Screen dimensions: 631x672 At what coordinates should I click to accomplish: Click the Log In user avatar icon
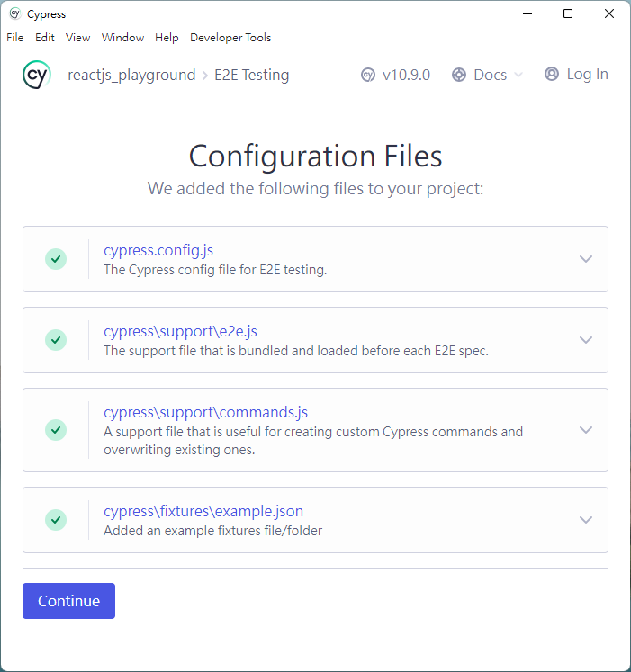[552, 75]
